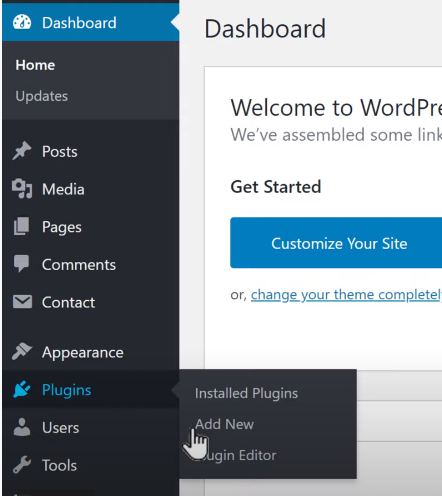The height and width of the screenshot is (496, 442).
Task: Select the Appearance paintbrush icon
Action: coord(22,352)
